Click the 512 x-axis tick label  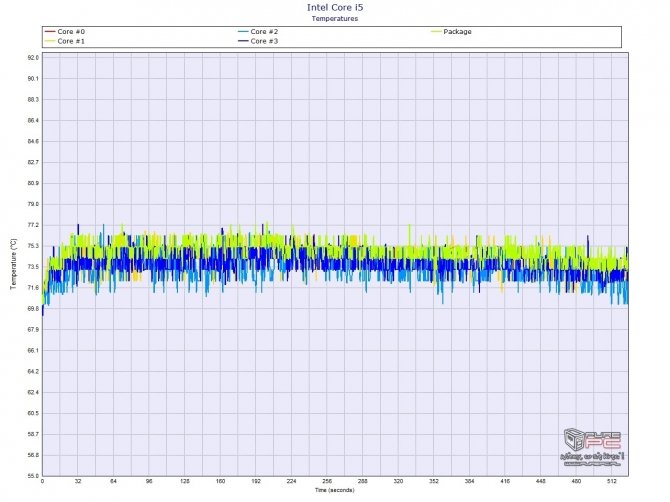pyautogui.click(x=612, y=481)
